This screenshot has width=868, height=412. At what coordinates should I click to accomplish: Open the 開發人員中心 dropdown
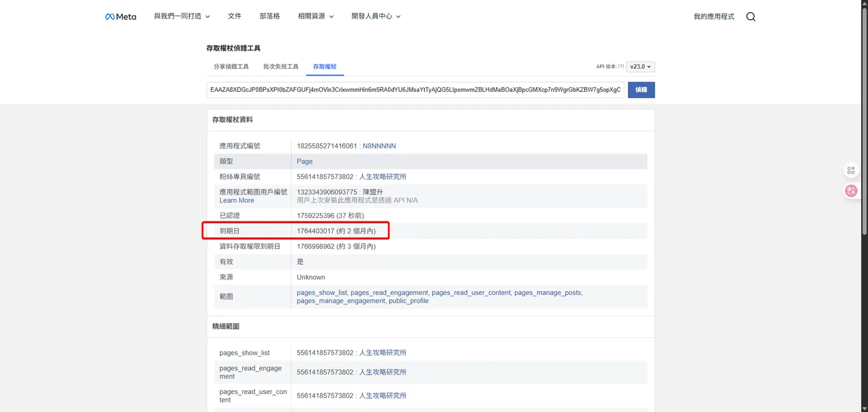pos(376,16)
